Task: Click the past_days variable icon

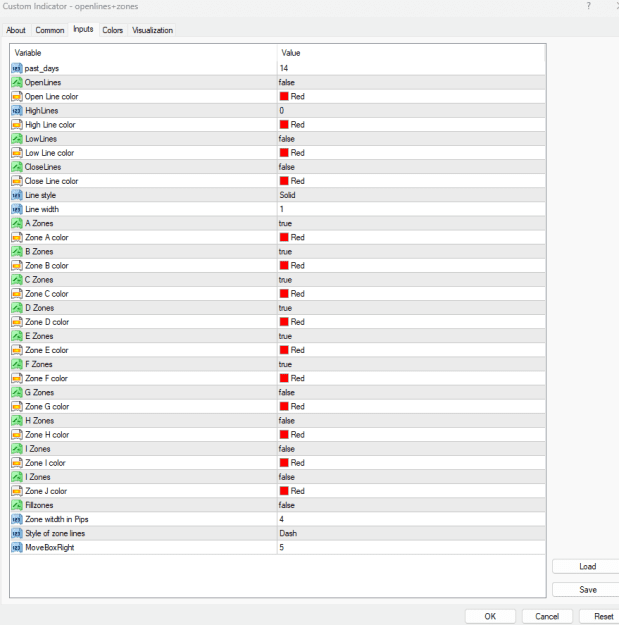Action: tap(17, 68)
